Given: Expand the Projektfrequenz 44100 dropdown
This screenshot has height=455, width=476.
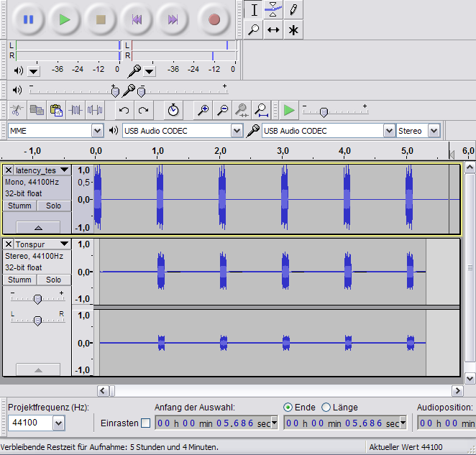Looking at the screenshot, I should 59,423.
